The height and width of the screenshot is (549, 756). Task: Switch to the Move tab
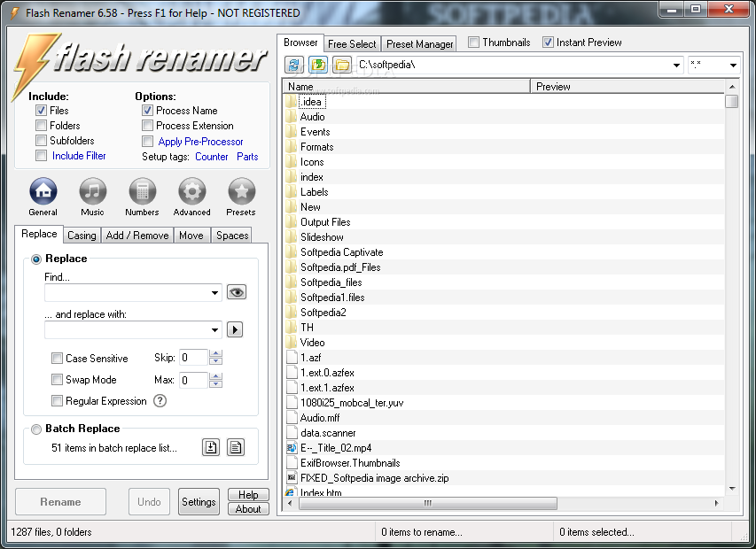191,236
